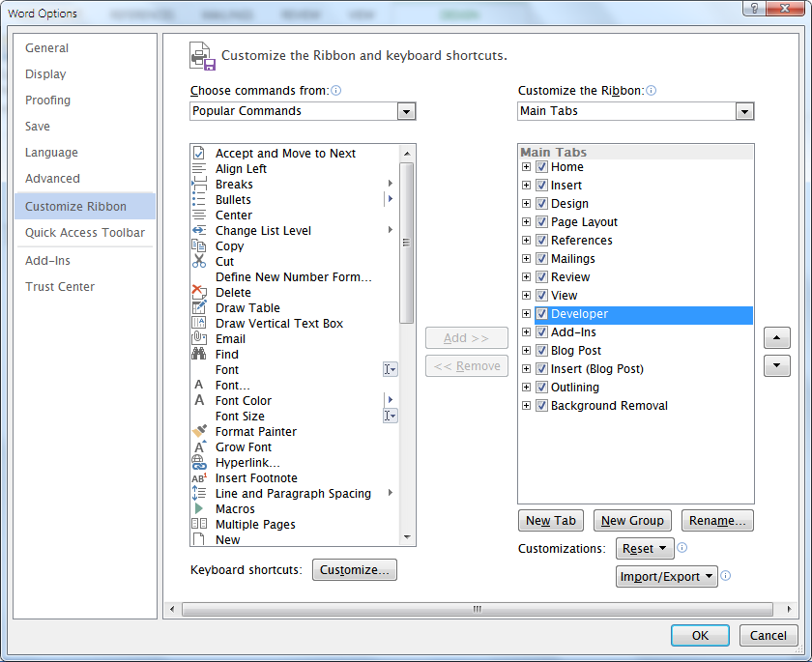The width and height of the screenshot is (812, 662).
Task: Open the Import/Export dropdown
Action: (x=666, y=577)
